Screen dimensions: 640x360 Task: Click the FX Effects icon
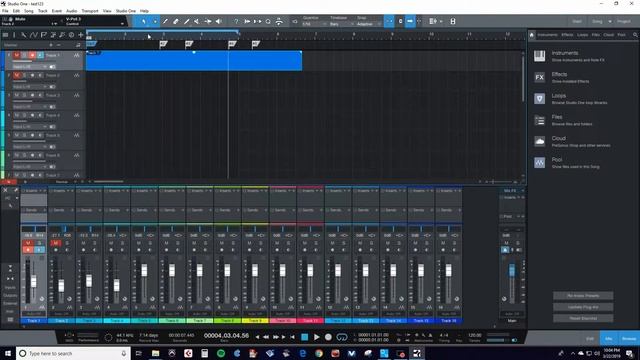pyautogui.click(x=540, y=77)
